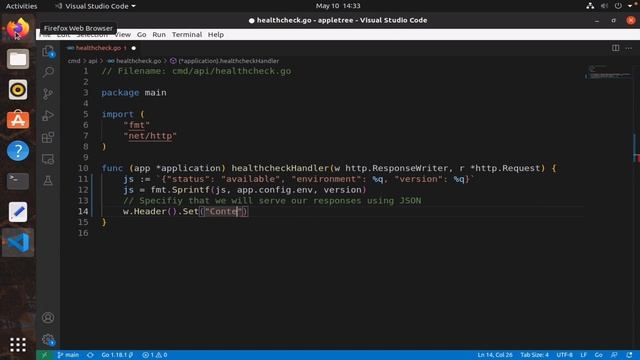Open the Help app in dock
Image resolution: width=640 pixels, height=360 pixels.
(x=18, y=151)
